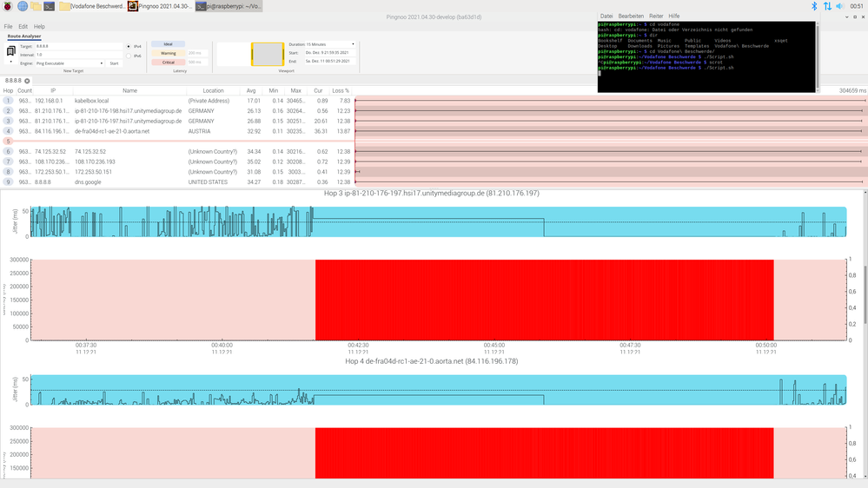Select hop 2 row ip-81-210-176-198

click(x=177, y=110)
